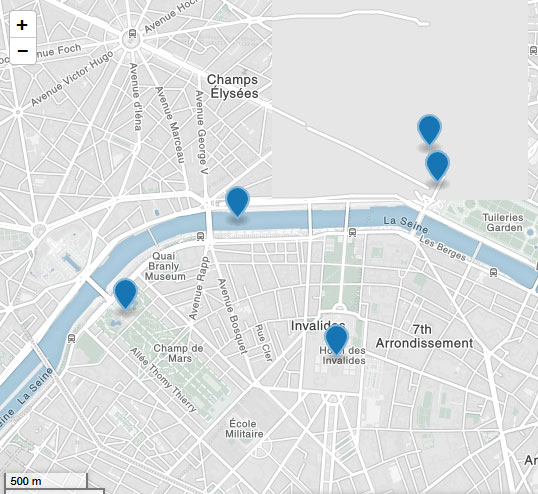Select the lower marker in the gray tile area

click(x=437, y=166)
